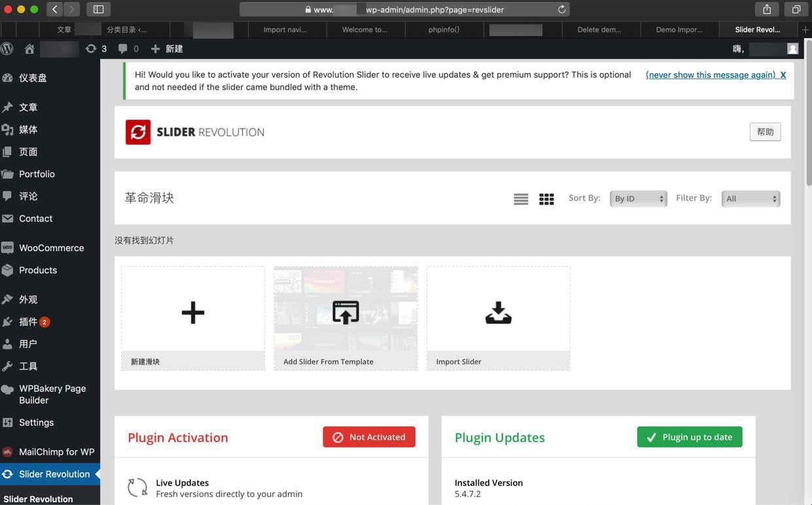Open the Sort By dropdown
Viewport: 812px width, 505px height.
point(638,198)
